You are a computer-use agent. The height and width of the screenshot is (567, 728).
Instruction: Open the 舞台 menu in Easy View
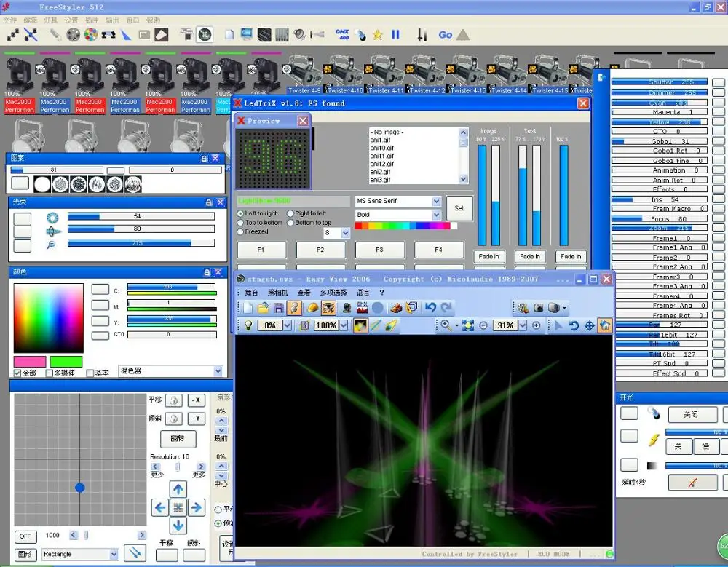click(251, 293)
